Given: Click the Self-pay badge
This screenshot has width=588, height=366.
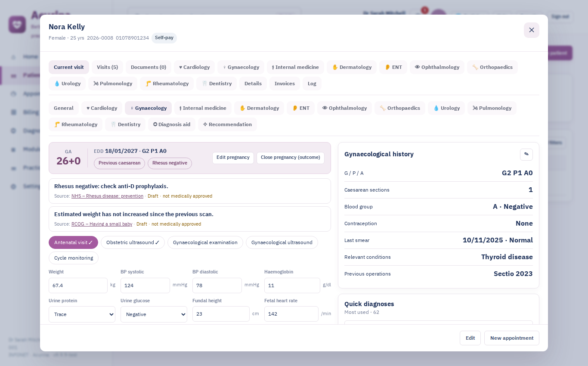Looking at the screenshot, I should [164, 38].
